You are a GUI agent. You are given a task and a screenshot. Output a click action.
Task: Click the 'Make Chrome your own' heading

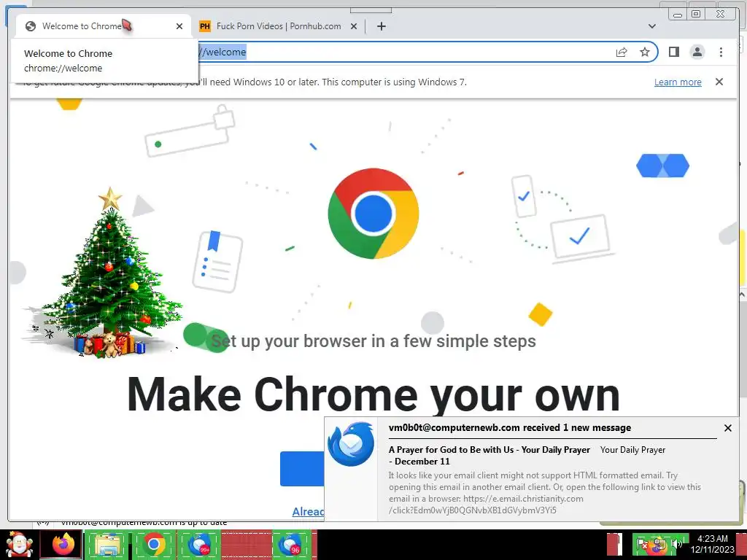[373, 395]
